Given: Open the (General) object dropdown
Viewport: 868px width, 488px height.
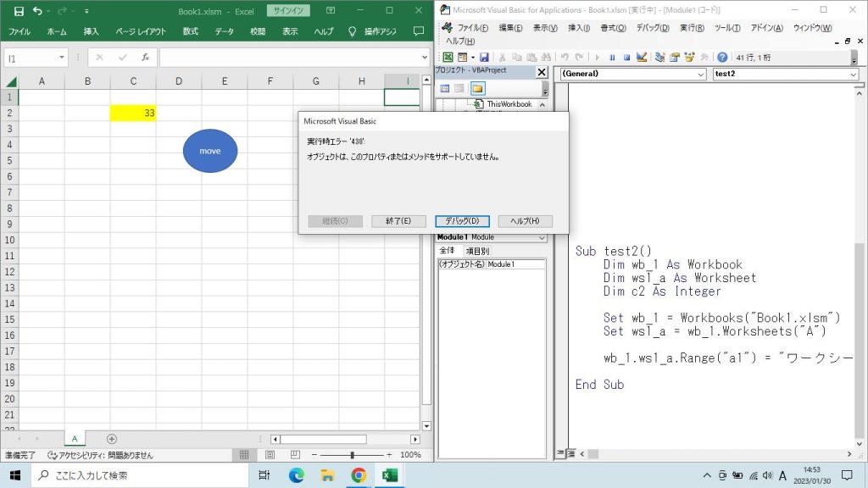Looking at the screenshot, I should point(632,74).
